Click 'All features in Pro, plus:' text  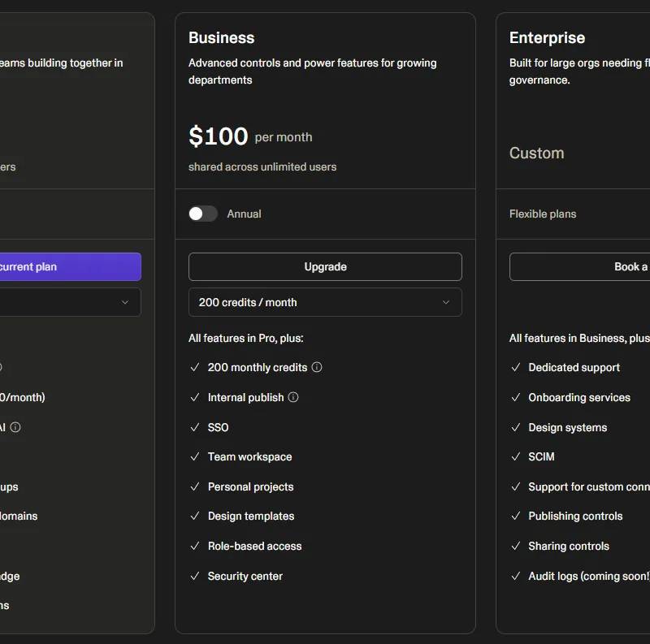(x=246, y=338)
